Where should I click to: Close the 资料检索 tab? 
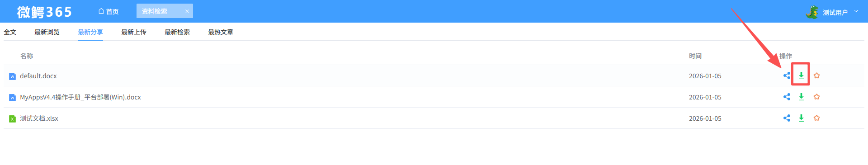[187, 11]
